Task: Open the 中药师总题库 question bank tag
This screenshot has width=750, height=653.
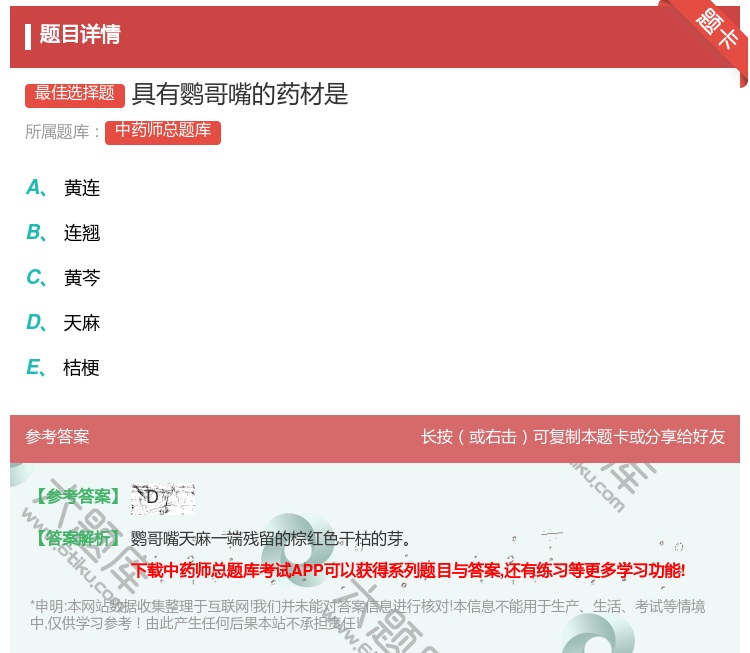Action: (x=163, y=132)
